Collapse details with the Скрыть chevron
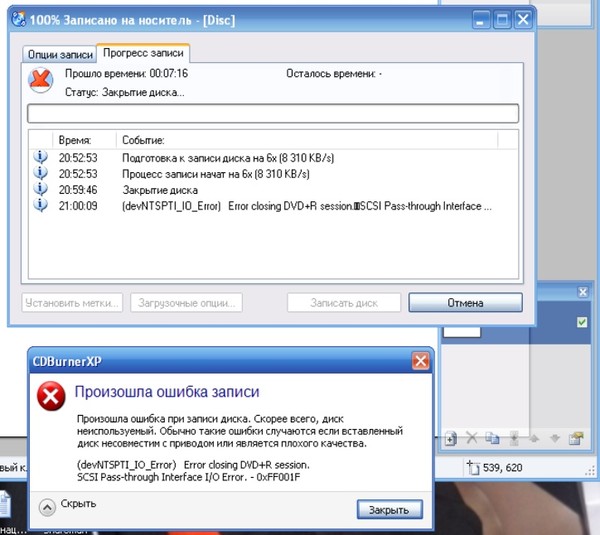The image size is (600, 535). (47, 507)
